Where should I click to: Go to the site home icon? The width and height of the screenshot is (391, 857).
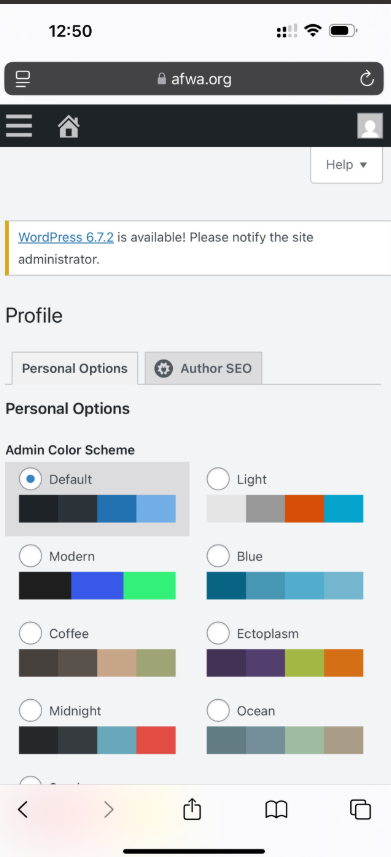pos(69,126)
